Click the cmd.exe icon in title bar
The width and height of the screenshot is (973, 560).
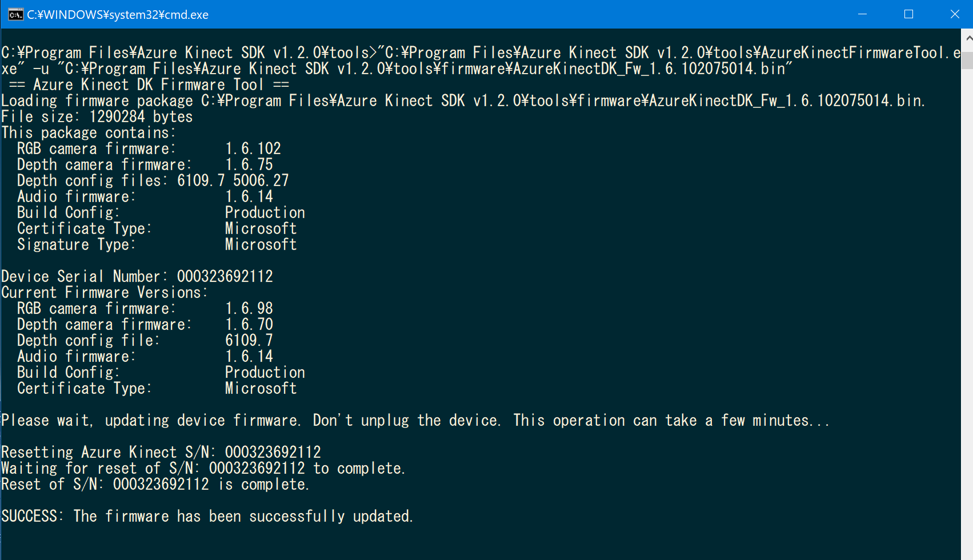click(x=15, y=14)
